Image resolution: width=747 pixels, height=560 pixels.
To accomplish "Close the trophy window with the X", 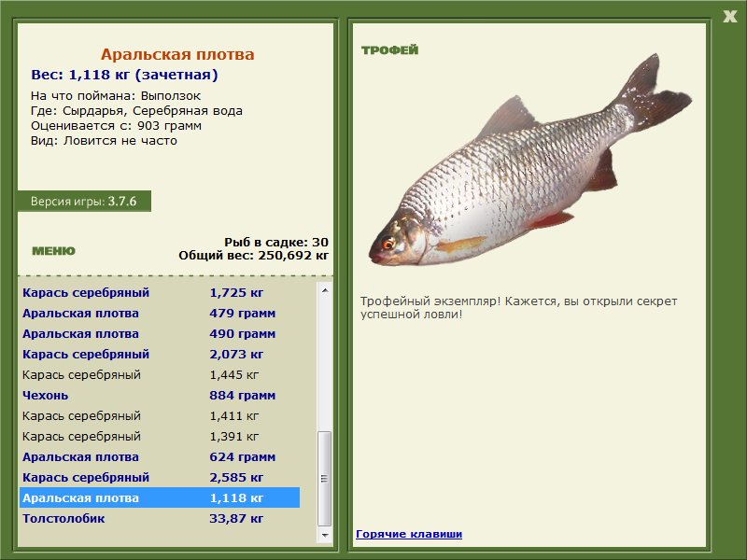I will click(x=729, y=17).
